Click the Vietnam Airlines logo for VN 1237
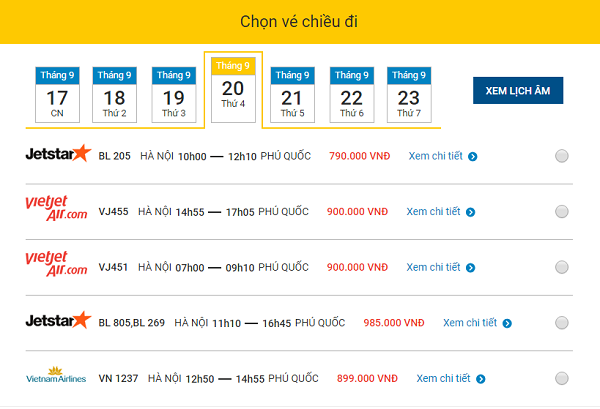The image size is (600, 409). 56,375
